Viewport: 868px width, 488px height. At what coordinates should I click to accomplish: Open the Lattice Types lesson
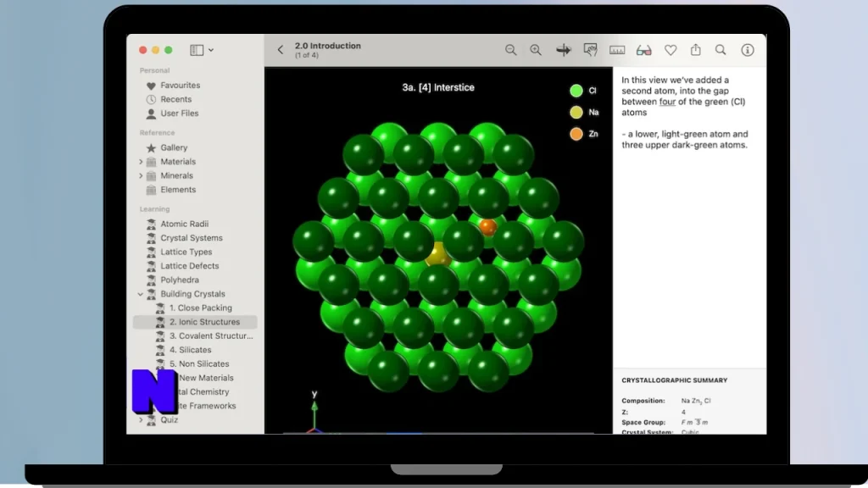[186, 252]
